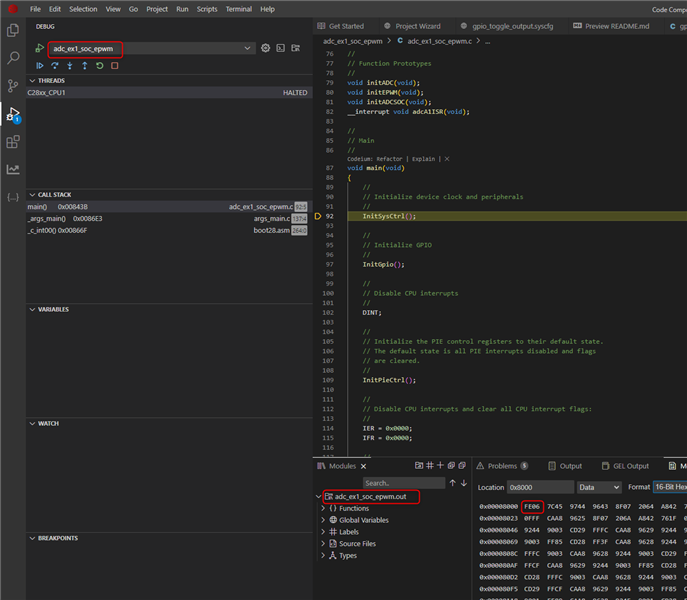Screen dimensions: 687x600
Task: Open the Explorer view in activity bar
Action: coord(13,32)
